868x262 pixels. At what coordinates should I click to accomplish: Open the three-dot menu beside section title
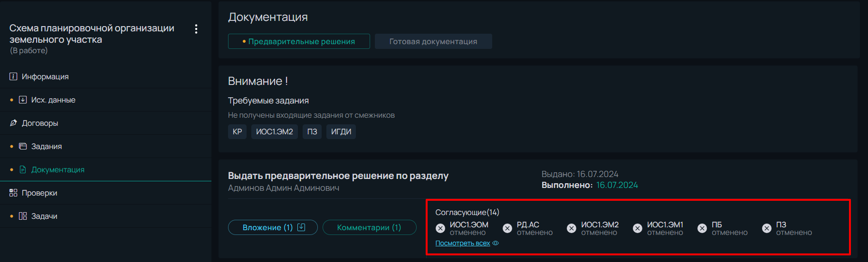point(196,29)
